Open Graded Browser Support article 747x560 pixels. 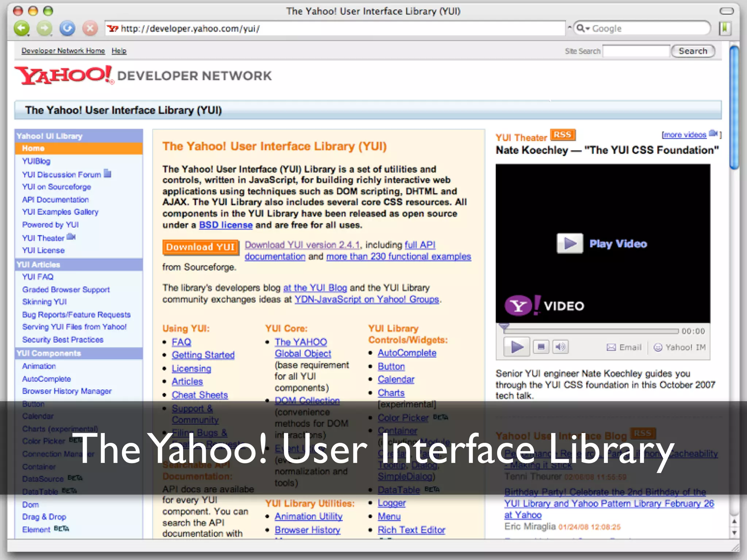tap(66, 289)
